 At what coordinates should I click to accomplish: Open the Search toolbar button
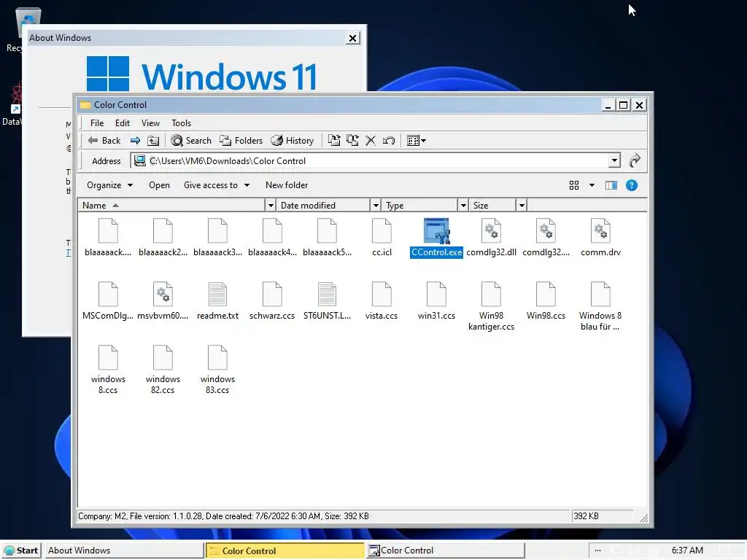[x=191, y=141]
